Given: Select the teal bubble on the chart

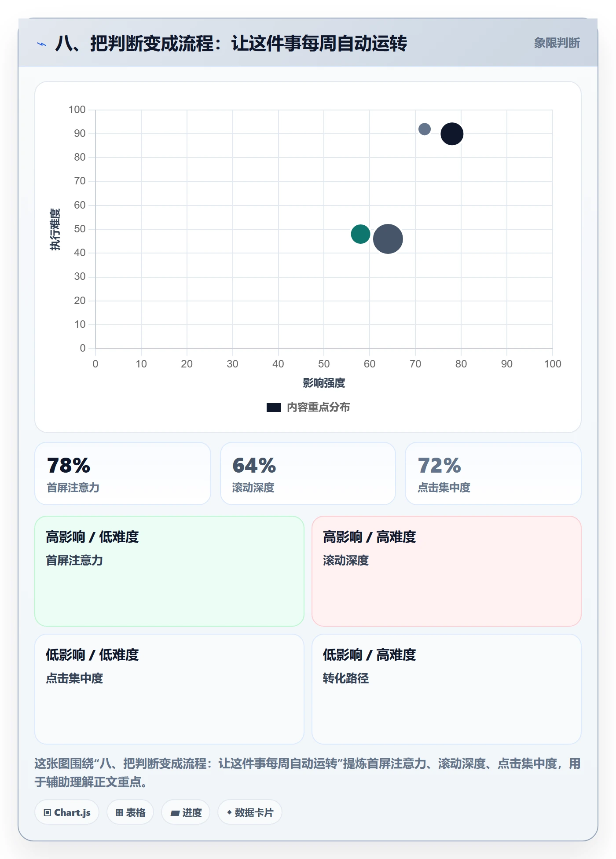Looking at the screenshot, I should [x=360, y=234].
